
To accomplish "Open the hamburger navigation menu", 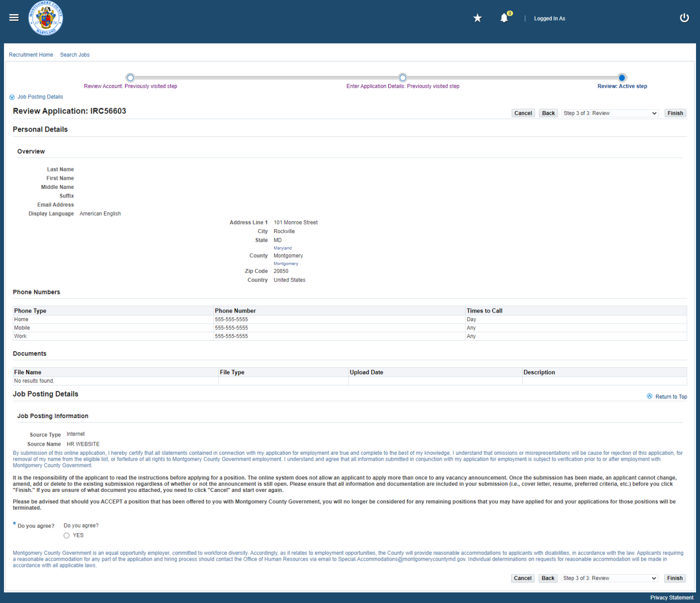I will 14,18.
